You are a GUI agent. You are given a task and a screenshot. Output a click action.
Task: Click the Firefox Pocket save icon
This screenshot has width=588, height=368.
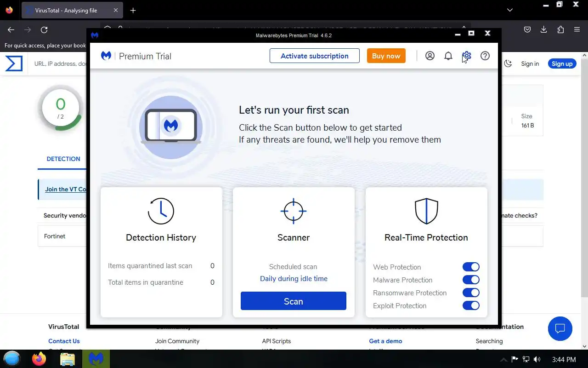[x=527, y=30]
